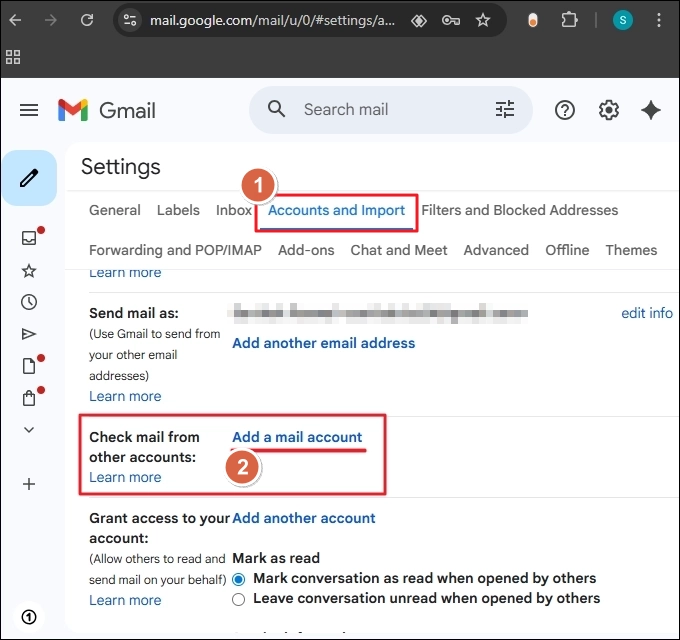Open the settings gear icon

(609, 110)
